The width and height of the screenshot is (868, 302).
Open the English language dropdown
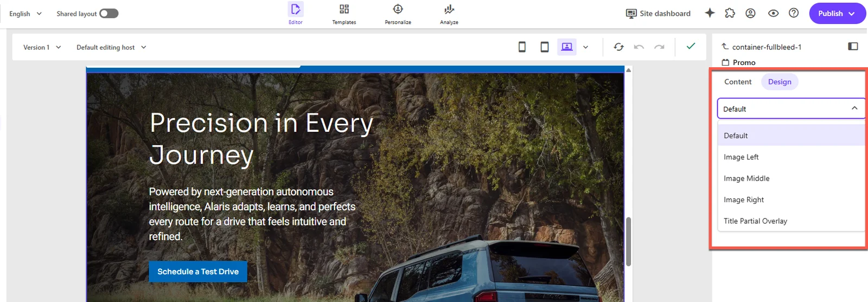[x=25, y=14]
